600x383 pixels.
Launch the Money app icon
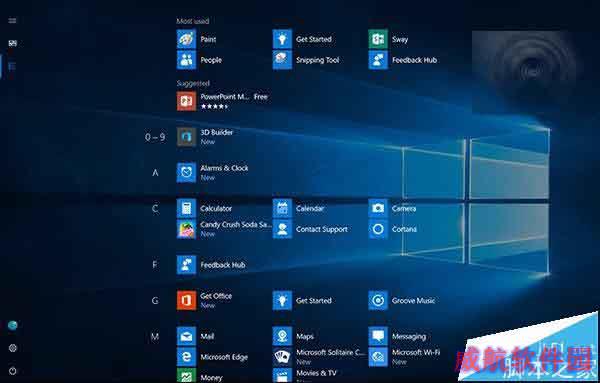point(186,375)
